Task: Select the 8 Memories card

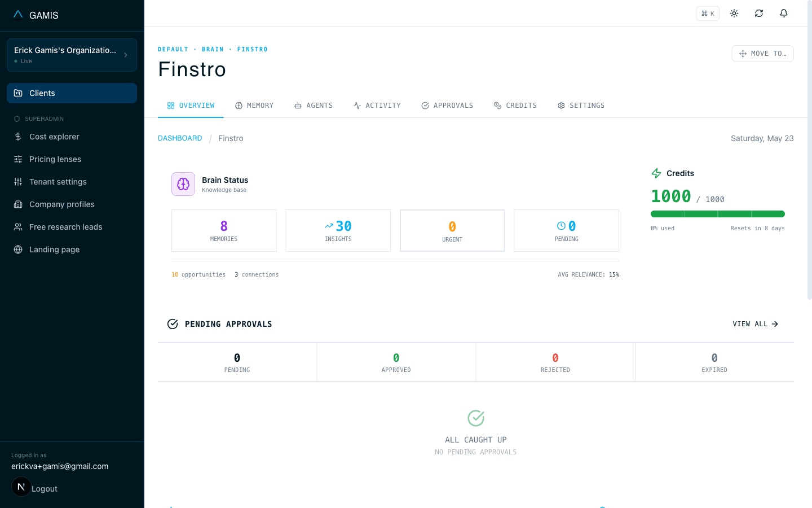Action: coord(224,230)
